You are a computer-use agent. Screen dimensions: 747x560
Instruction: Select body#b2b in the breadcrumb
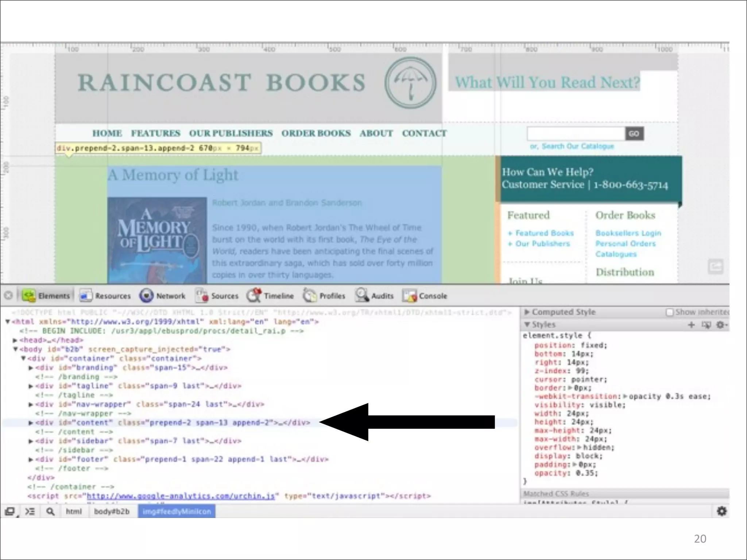pos(112,512)
